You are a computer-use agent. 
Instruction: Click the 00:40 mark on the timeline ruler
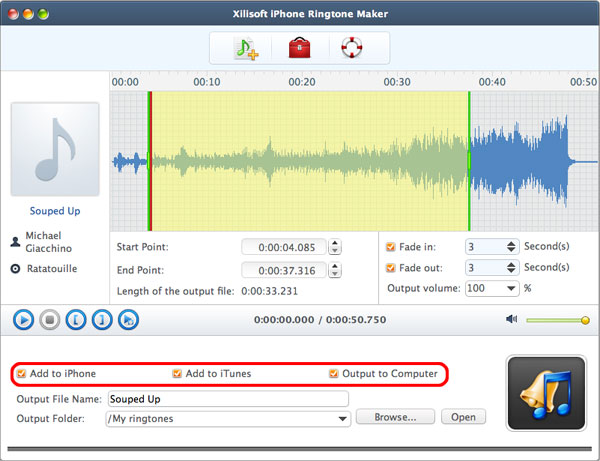[492, 82]
